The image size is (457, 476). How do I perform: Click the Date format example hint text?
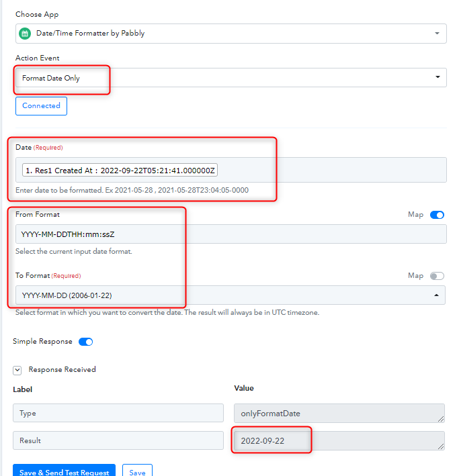(132, 191)
